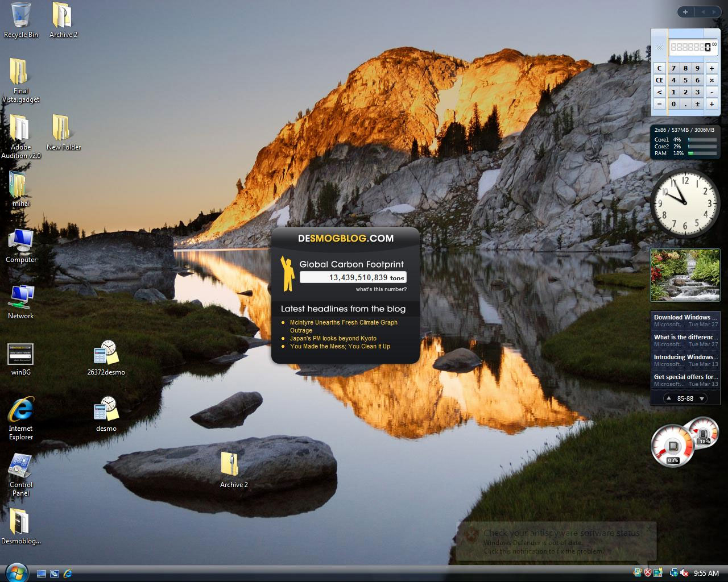Click the calculator backspace < key
Viewport: 728px width, 582px height.
pos(659,92)
